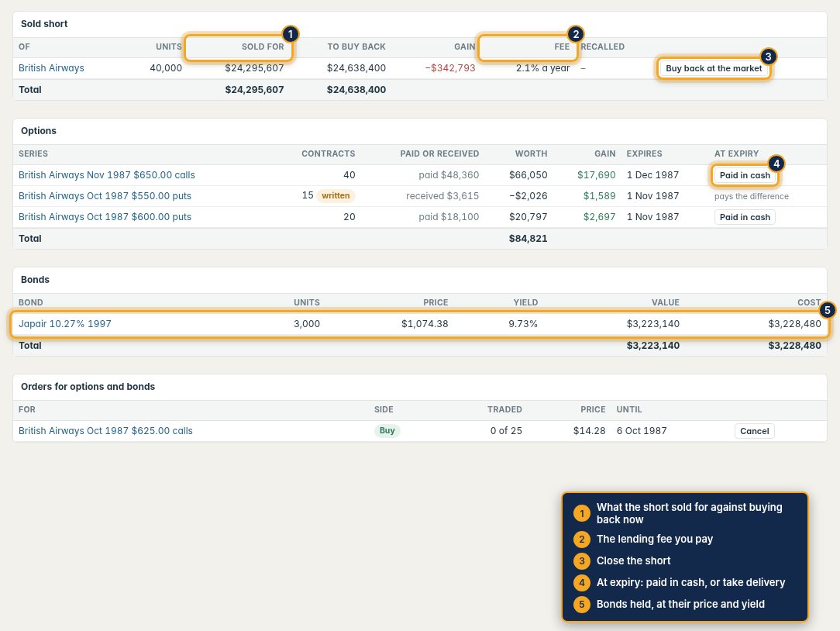840x631 pixels.
Task: Click the $2,697 gain value
Action: pyautogui.click(x=600, y=216)
